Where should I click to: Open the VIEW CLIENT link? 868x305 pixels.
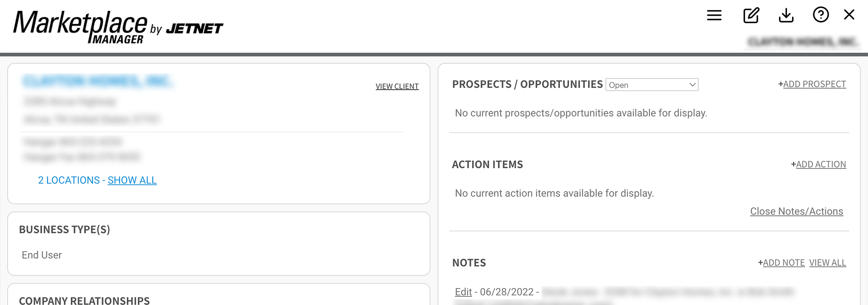[x=397, y=86]
